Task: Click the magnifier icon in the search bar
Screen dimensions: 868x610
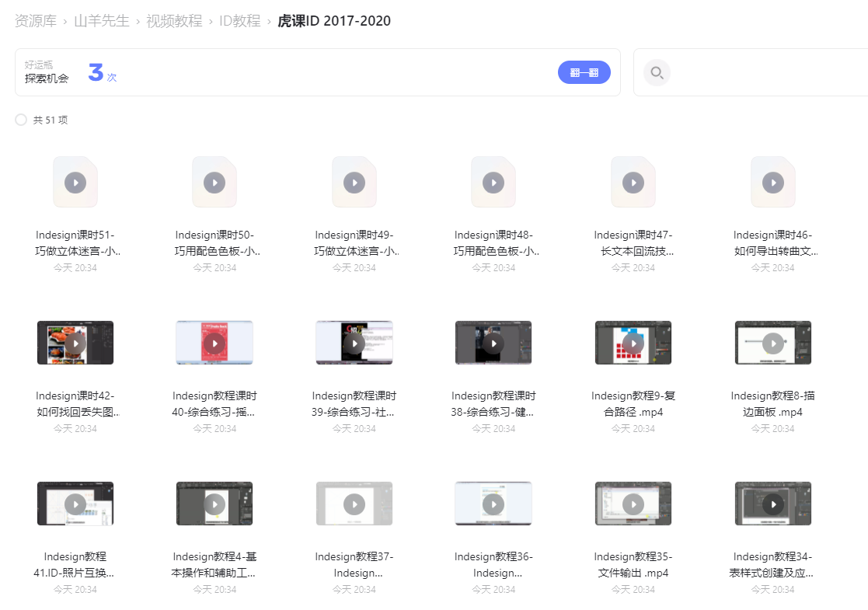Action: pos(657,72)
